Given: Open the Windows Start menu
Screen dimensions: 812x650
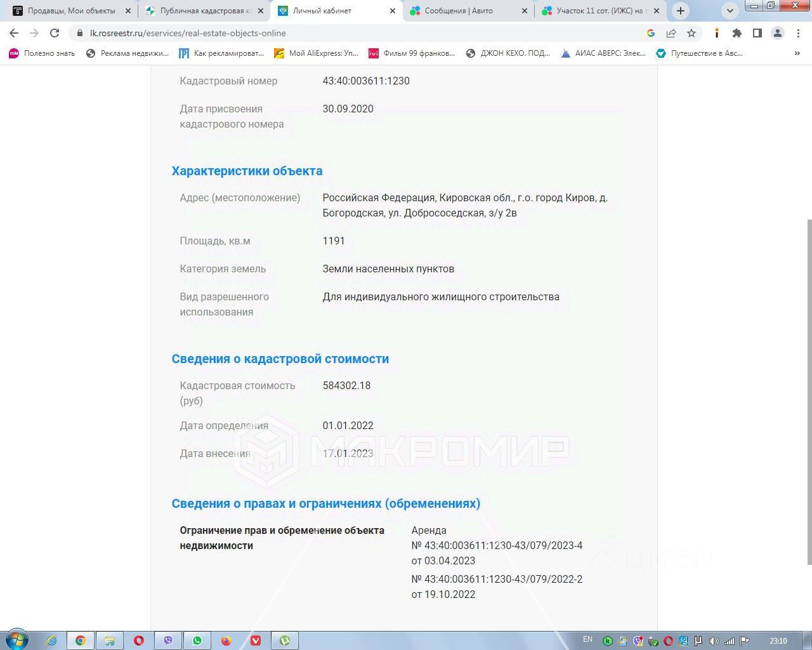Looking at the screenshot, I should coord(17,639).
